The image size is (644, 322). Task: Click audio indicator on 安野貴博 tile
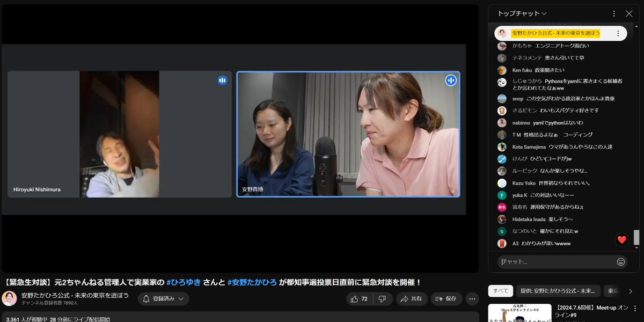click(450, 80)
